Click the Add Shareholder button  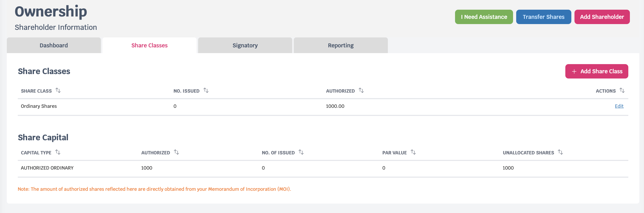point(602,17)
